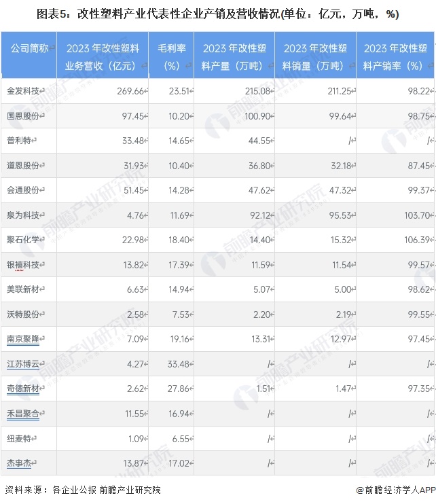Click revenue value 97.45 for 国恩股份

[132, 116]
